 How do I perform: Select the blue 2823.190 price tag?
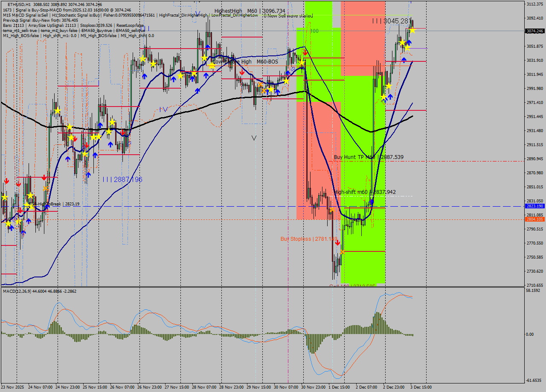(534, 206)
